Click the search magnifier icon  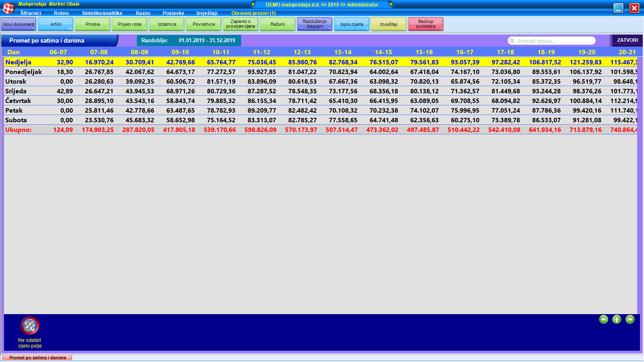tap(512, 41)
